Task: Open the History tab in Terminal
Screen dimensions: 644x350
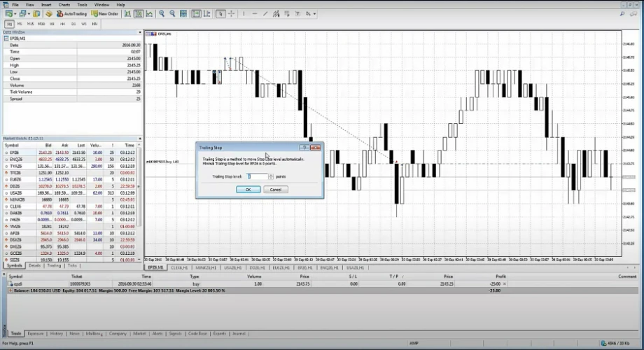Action: click(57, 334)
